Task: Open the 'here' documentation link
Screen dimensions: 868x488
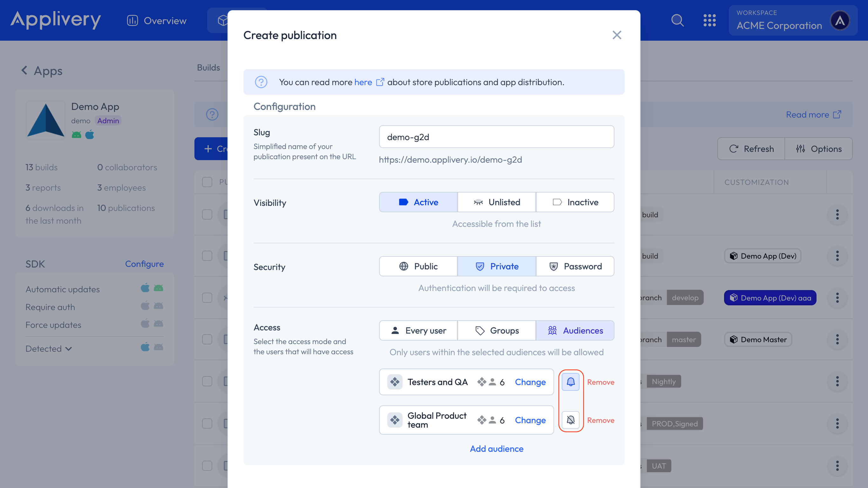Action: (363, 82)
